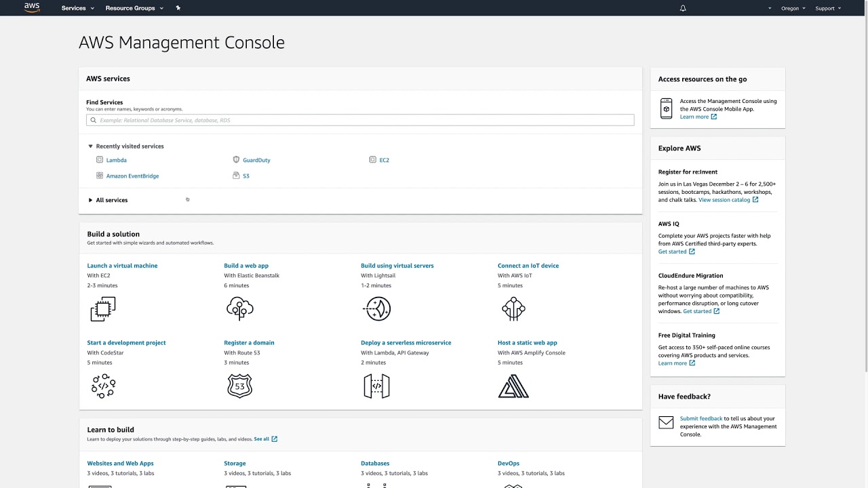Click the mobile phone app icon
The width and height of the screenshot is (868, 488).
click(x=667, y=108)
